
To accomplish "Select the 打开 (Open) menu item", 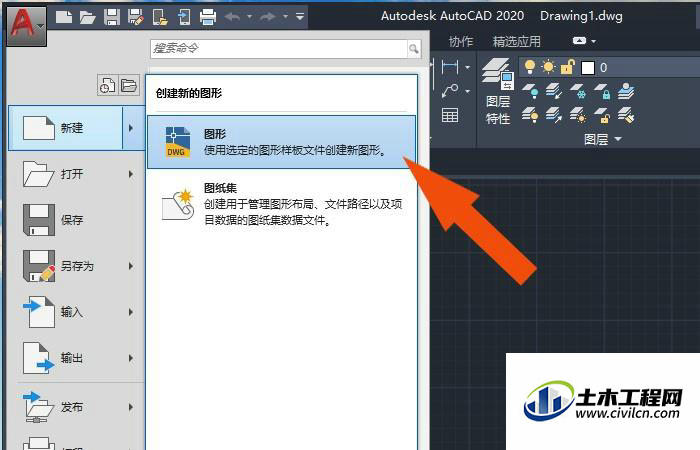I will [x=65, y=174].
